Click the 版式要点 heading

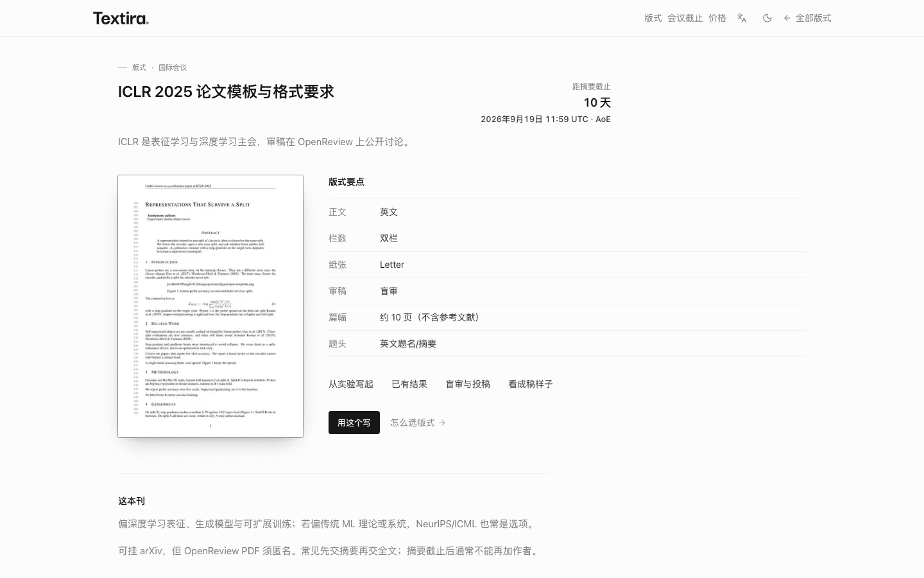[x=346, y=182]
